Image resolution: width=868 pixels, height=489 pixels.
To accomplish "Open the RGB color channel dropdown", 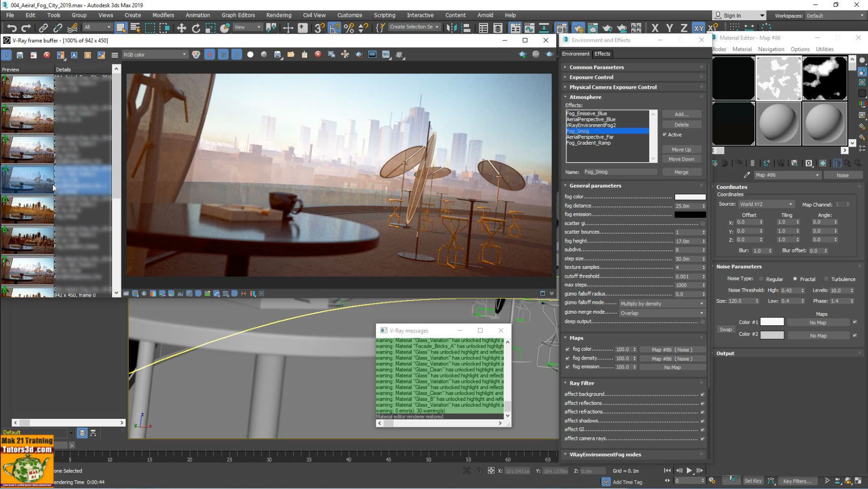I will coord(154,55).
